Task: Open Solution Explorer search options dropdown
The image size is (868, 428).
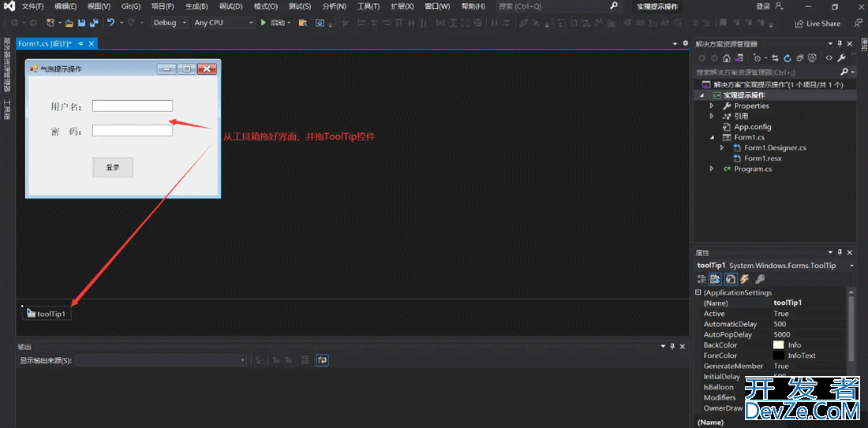Action: point(852,72)
